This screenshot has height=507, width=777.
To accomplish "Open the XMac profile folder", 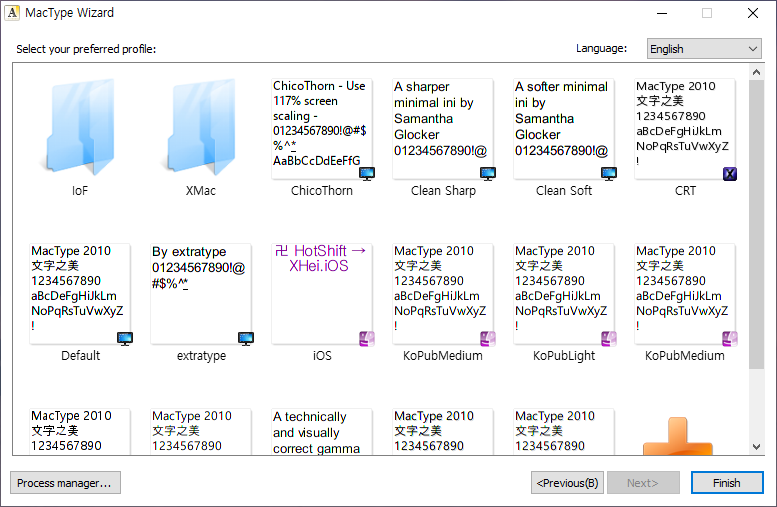I will [201, 128].
